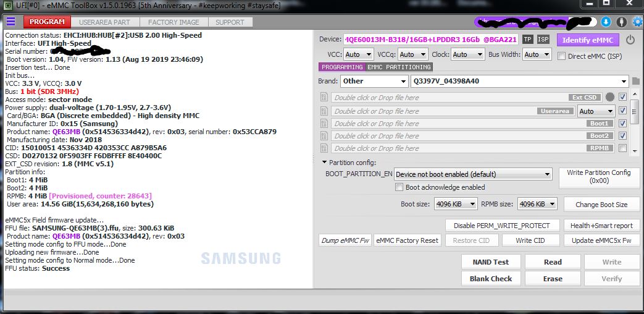Open the Brand dropdown showing Other
Image resolution: width=644 pixels, height=314 pixels.
374,81
